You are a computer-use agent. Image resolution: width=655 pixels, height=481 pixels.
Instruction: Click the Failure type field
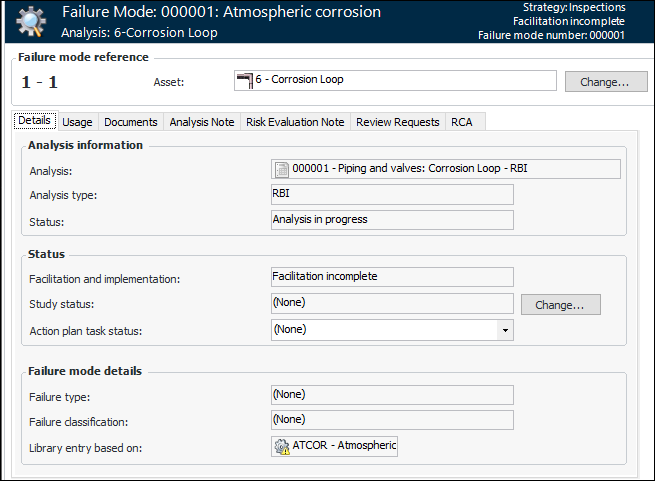click(392, 395)
